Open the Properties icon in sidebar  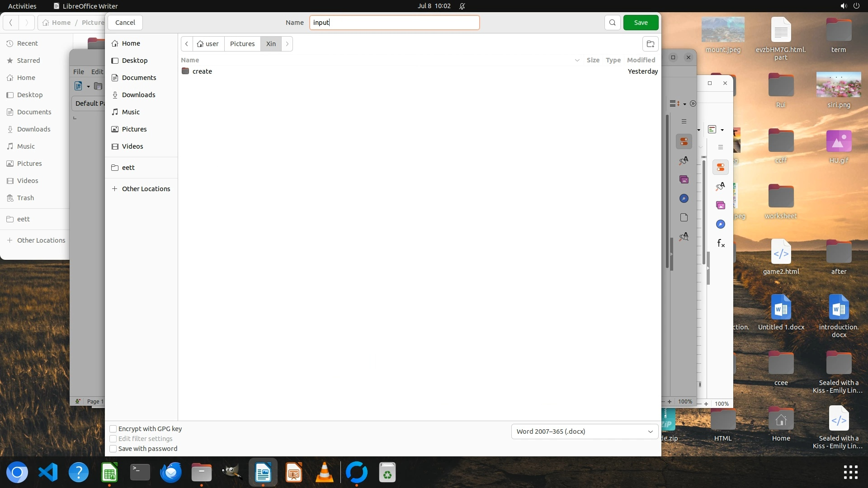coord(684,141)
